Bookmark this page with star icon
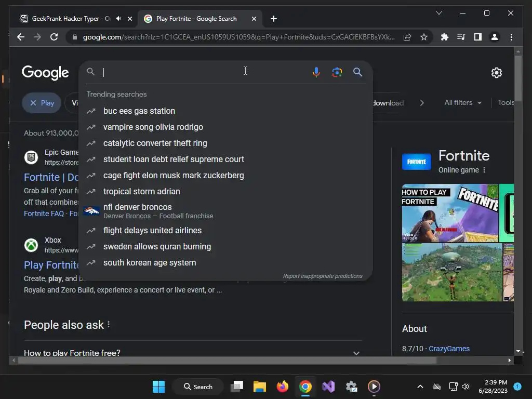This screenshot has width=532, height=399. (x=424, y=37)
